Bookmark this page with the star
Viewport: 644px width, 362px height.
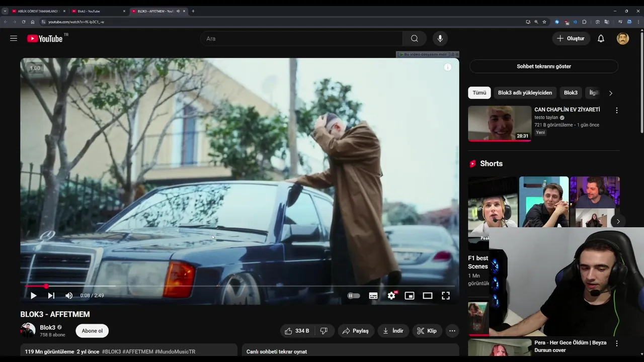coord(544,22)
